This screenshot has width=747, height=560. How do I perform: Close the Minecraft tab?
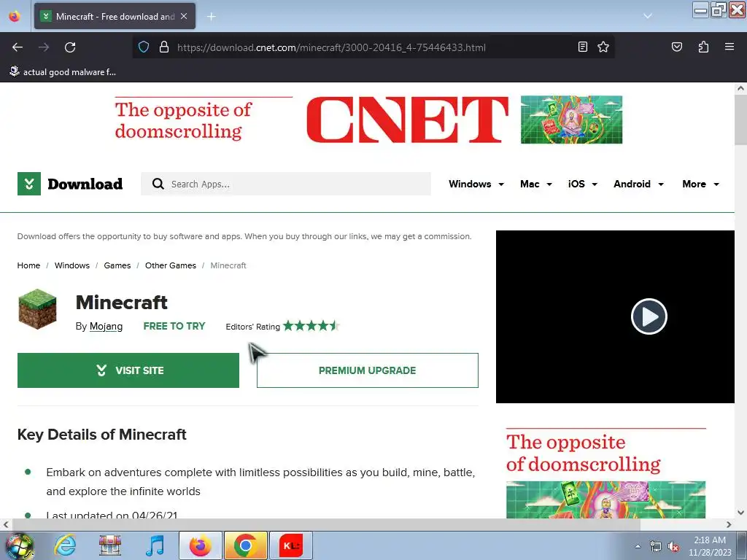(184, 16)
